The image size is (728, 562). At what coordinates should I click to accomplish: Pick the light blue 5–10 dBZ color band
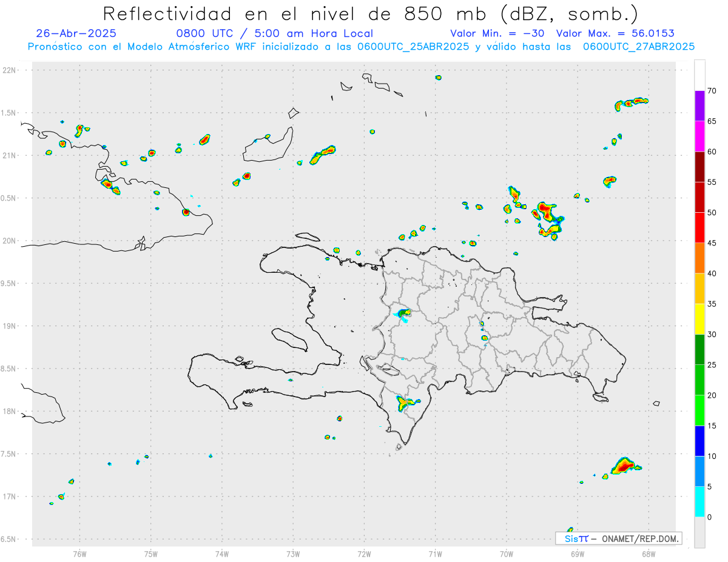699,472
